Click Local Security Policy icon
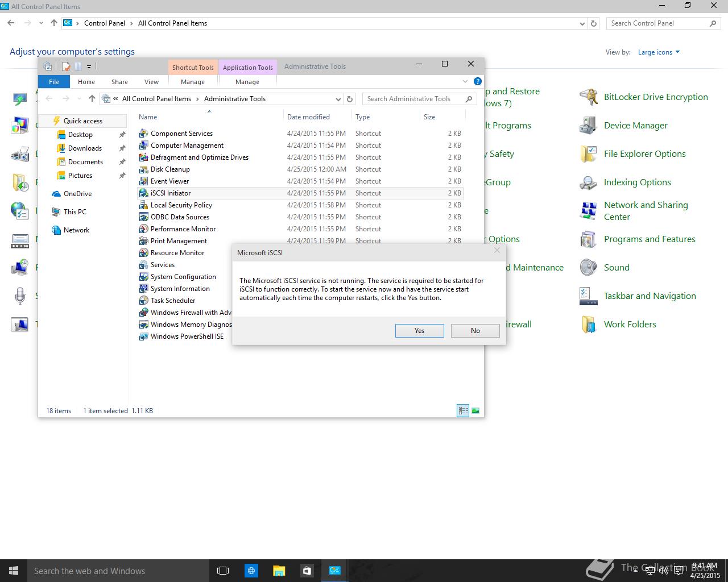Image resolution: width=728 pixels, height=582 pixels. 143,205
